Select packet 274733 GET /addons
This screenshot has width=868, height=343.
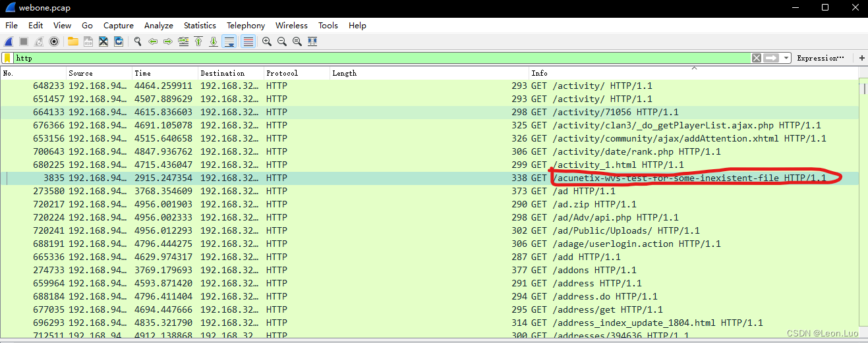point(430,270)
